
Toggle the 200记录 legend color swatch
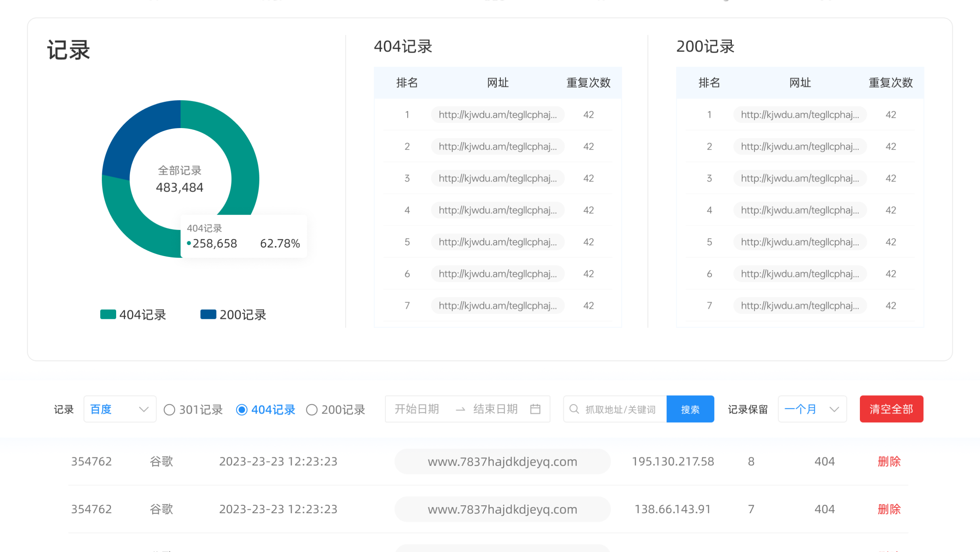click(x=208, y=314)
